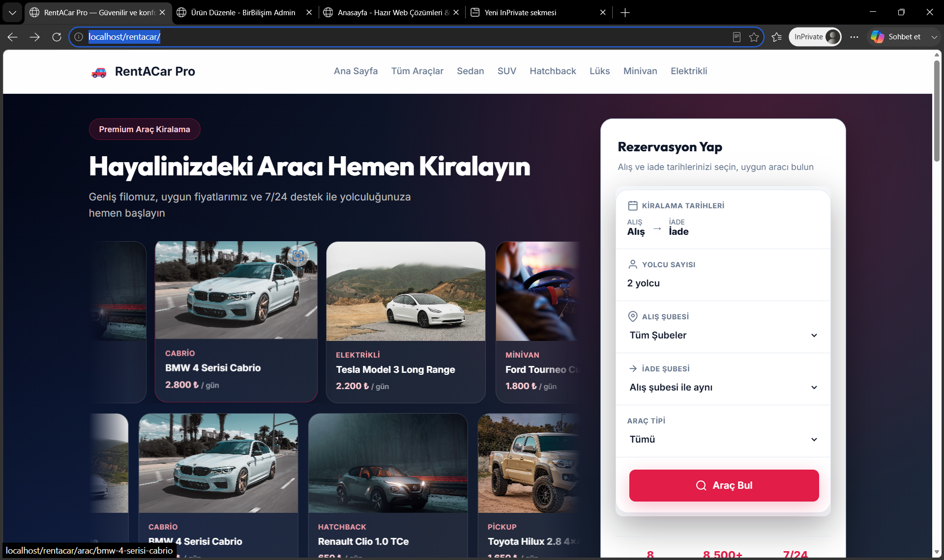Click the Hayalinizdeki Aracı Hemen Kiralayın headline
Viewport: 944px width, 560px height.
(x=309, y=166)
